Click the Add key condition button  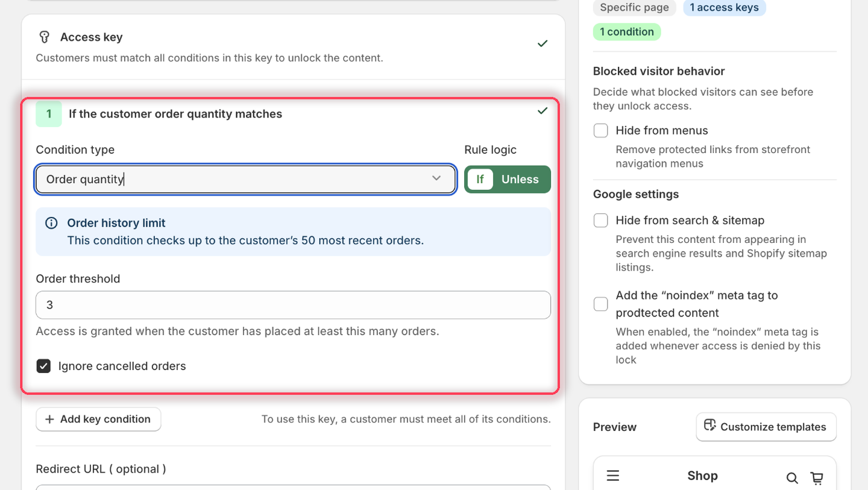[x=98, y=419]
